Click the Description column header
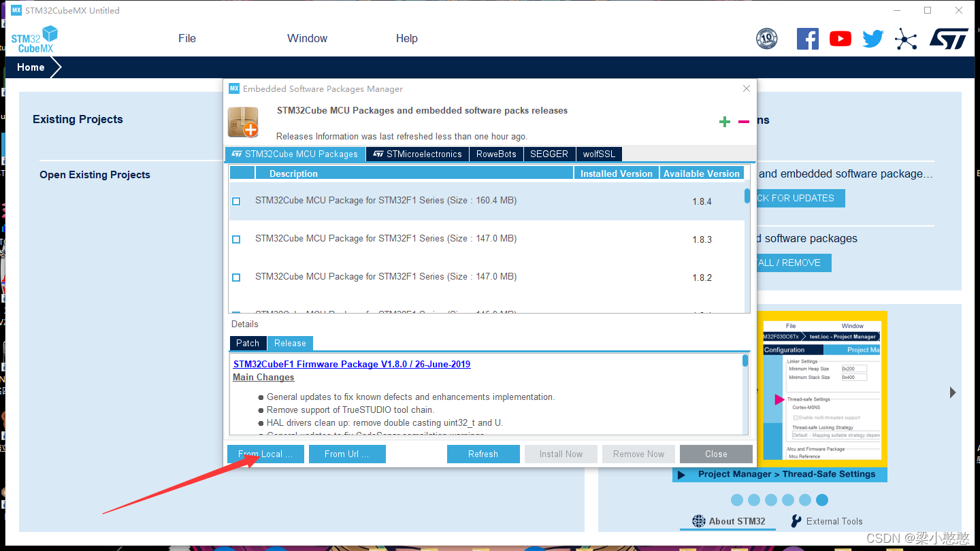Screen dimensions: 980x551 pyautogui.click(x=414, y=173)
